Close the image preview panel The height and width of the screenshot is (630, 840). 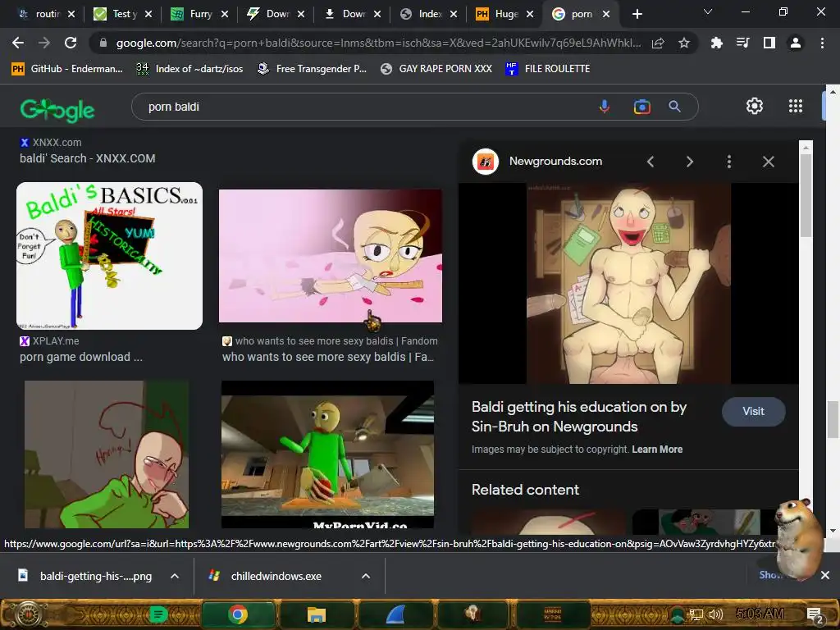click(768, 162)
